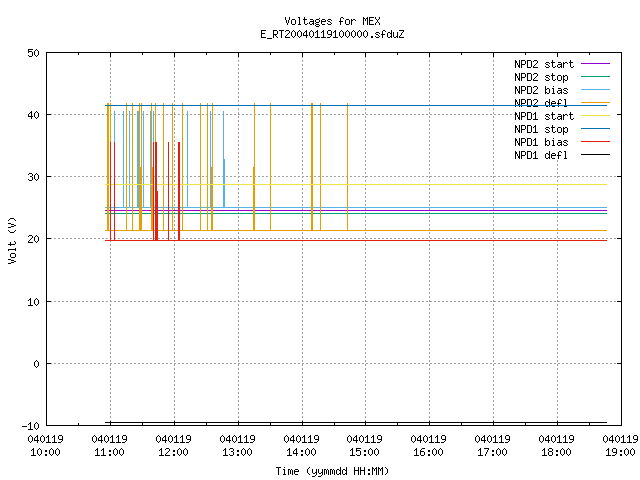Click the 040119 17:00 time tick label
Viewport: 640px width, 480px height.
click(x=493, y=446)
